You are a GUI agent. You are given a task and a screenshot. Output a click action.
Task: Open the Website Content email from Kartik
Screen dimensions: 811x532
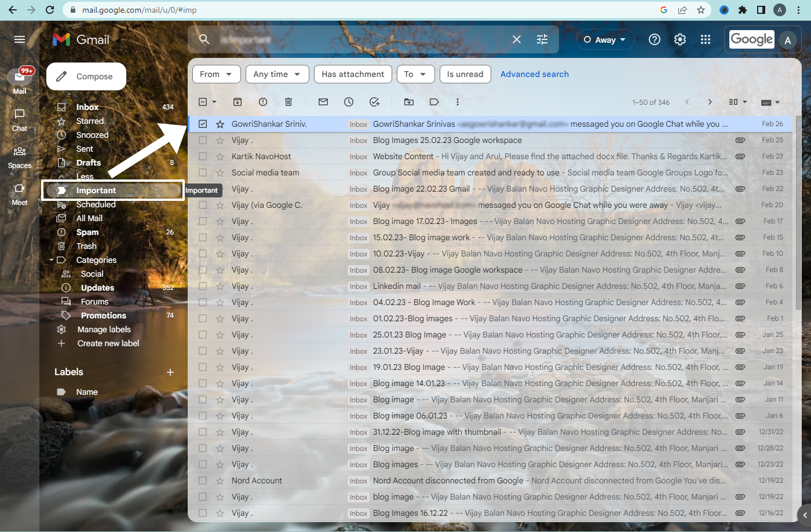[x=490, y=156]
